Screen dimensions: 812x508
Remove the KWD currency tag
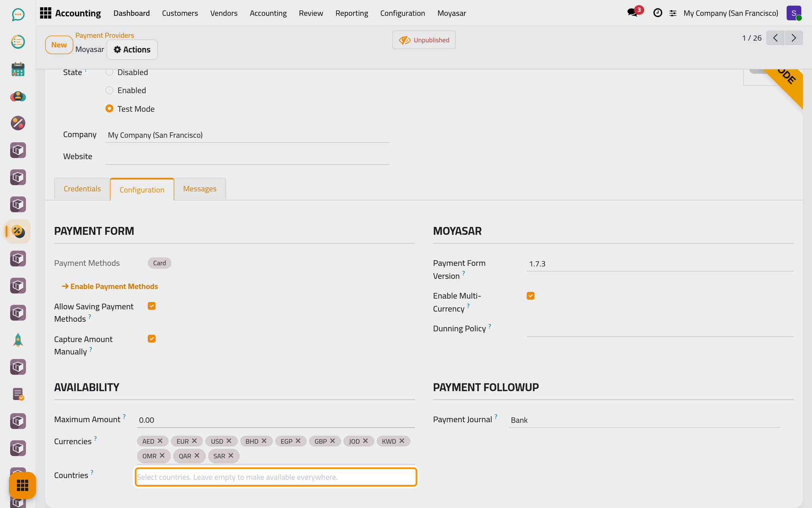(402, 441)
